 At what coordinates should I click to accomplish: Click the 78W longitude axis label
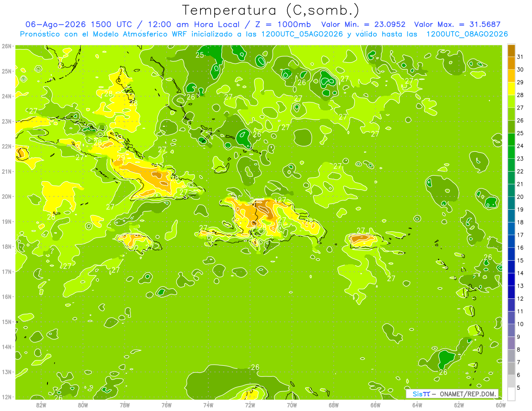(x=125, y=405)
